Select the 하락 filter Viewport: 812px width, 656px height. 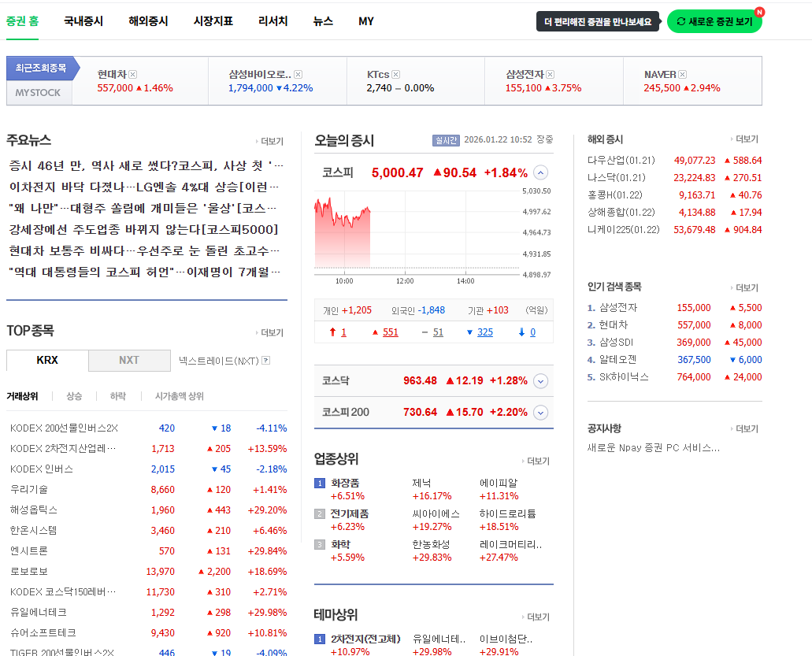click(x=117, y=396)
